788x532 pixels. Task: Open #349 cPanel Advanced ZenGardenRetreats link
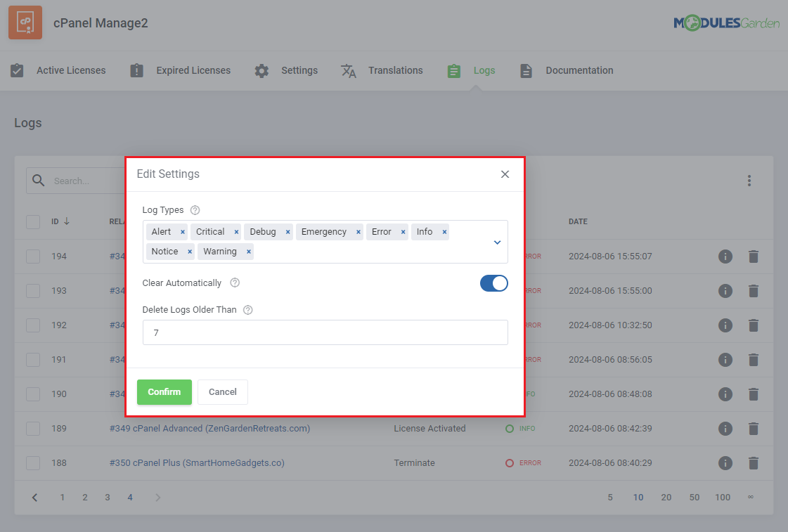(209, 429)
